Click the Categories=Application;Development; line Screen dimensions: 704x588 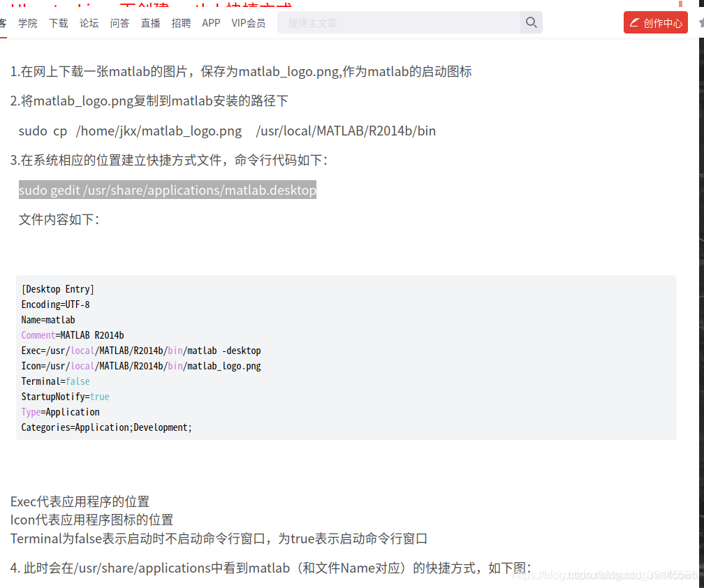point(106,427)
